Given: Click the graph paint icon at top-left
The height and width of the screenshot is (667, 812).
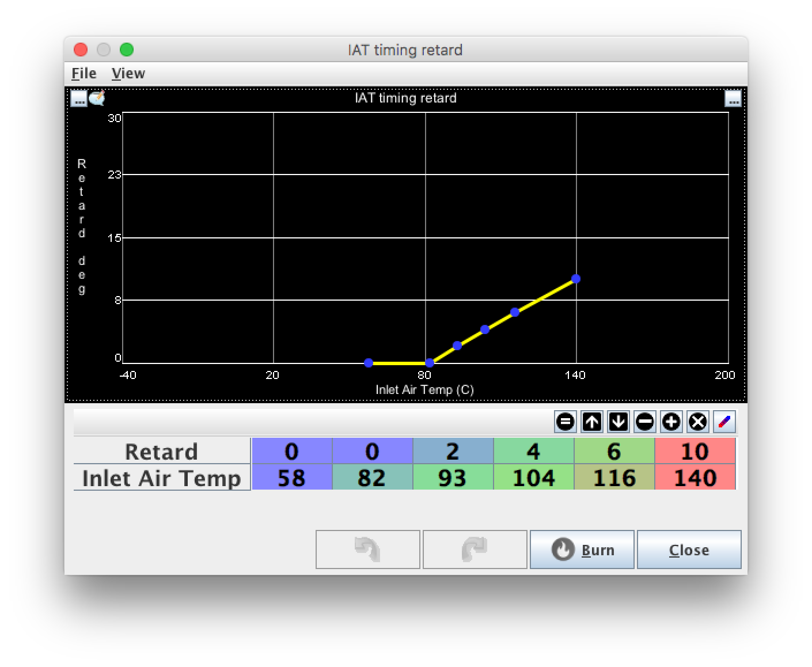Looking at the screenshot, I should point(97,98).
